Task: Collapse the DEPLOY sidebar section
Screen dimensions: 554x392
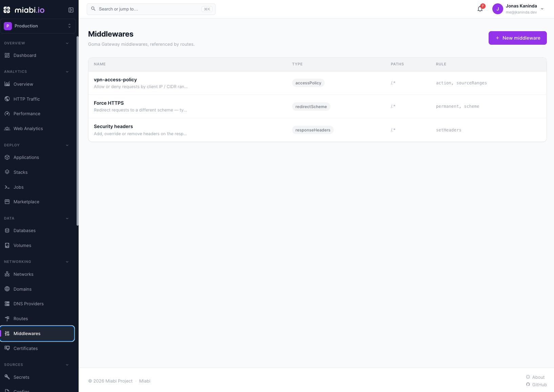Action: click(x=67, y=145)
